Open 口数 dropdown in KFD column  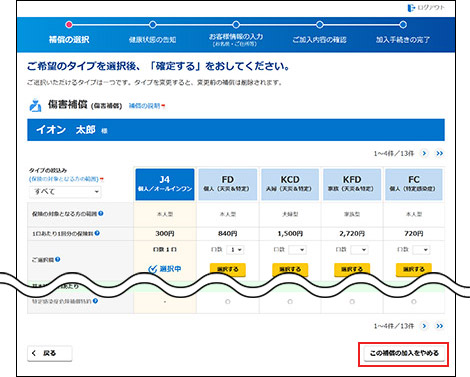click(x=359, y=250)
